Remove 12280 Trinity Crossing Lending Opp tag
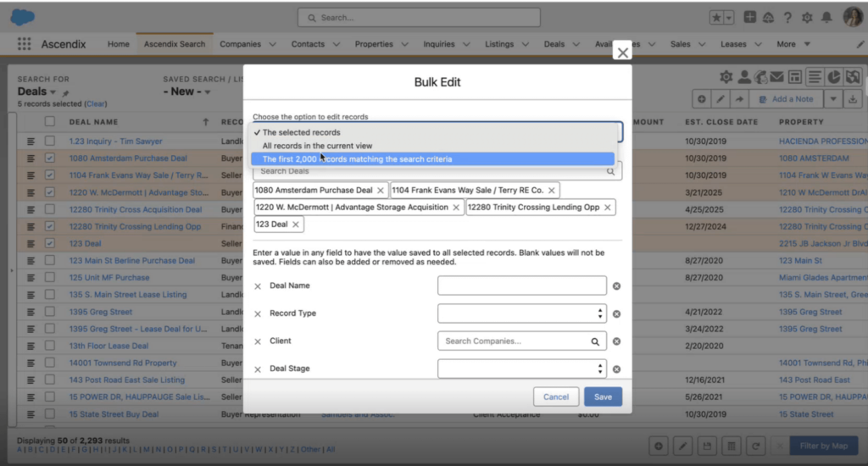 (607, 208)
